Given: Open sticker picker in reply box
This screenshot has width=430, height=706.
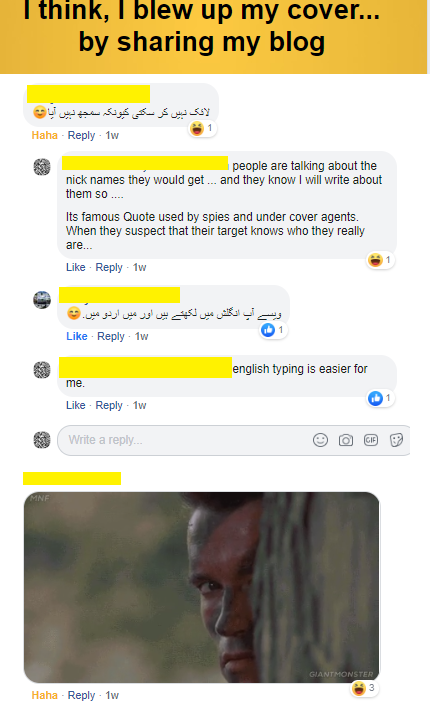Looking at the screenshot, I should point(396,440).
